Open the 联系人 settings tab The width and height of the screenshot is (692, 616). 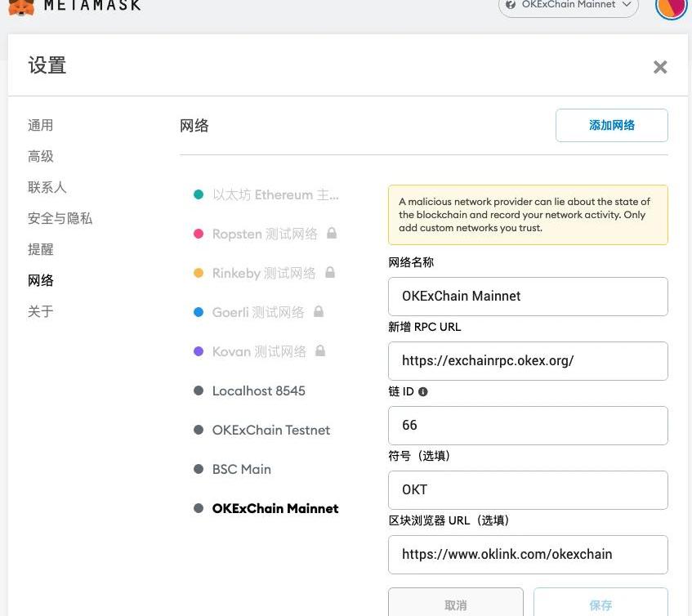coord(47,187)
